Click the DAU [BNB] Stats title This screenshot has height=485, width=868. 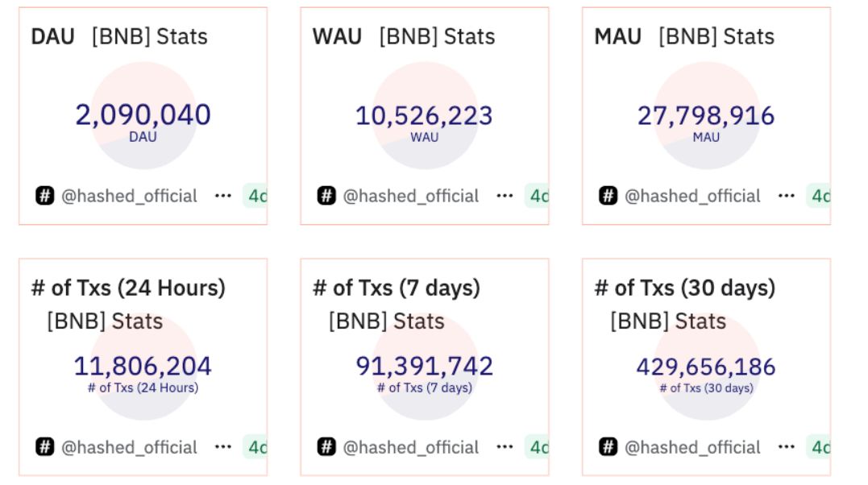coord(119,36)
